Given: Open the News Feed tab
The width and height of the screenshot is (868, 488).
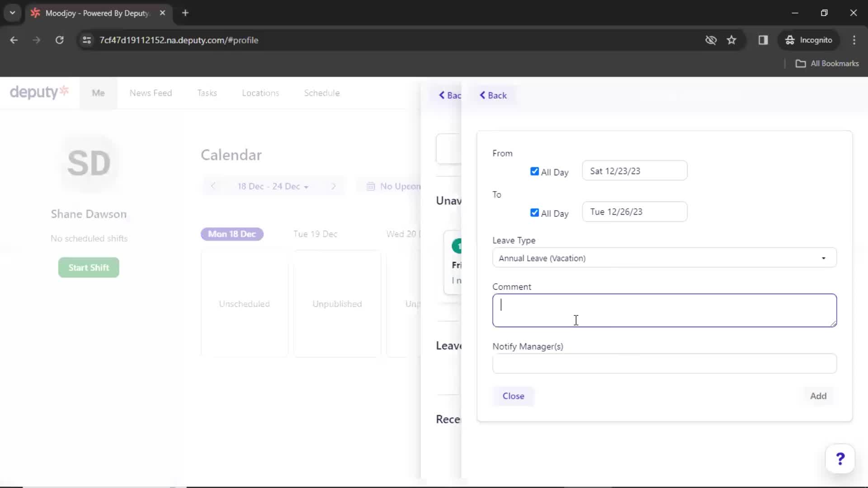Looking at the screenshot, I should point(151,93).
